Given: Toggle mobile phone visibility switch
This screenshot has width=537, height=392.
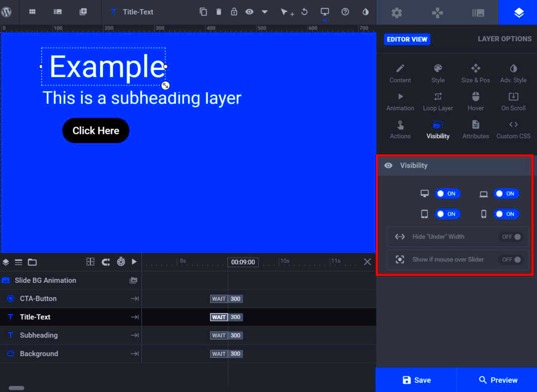Looking at the screenshot, I should (506, 214).
